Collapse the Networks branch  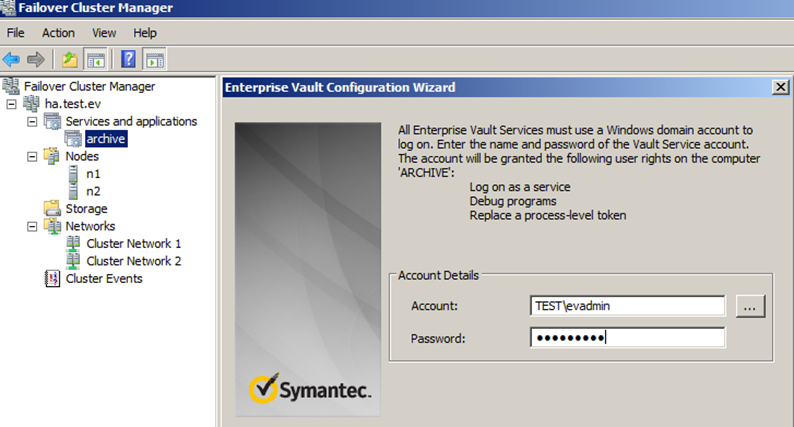[32, 226]
